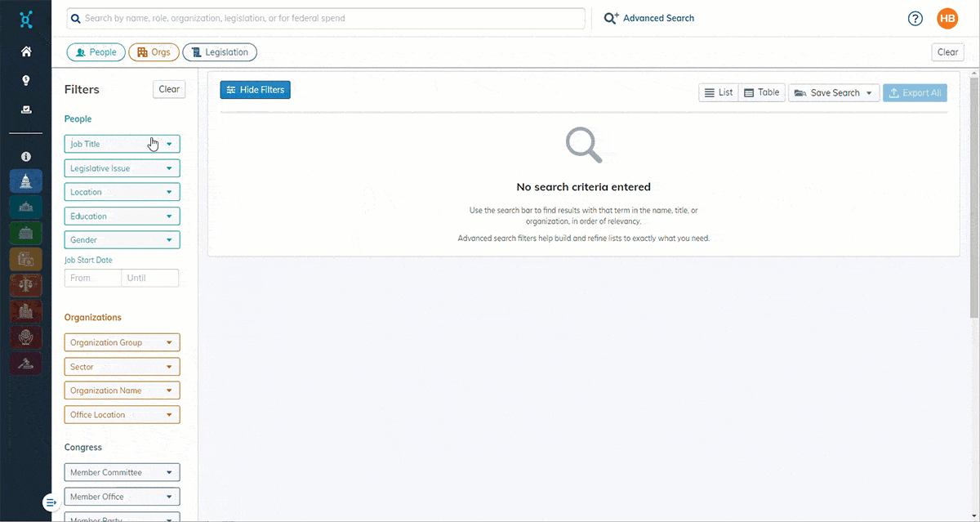Open the Legislative Issue dropdown
980x522 pixels.
coord(122,168)
